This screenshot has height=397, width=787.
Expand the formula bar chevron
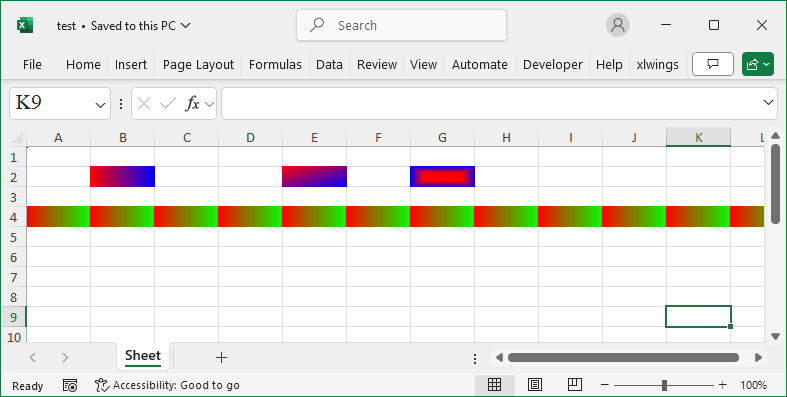[768, 102]
